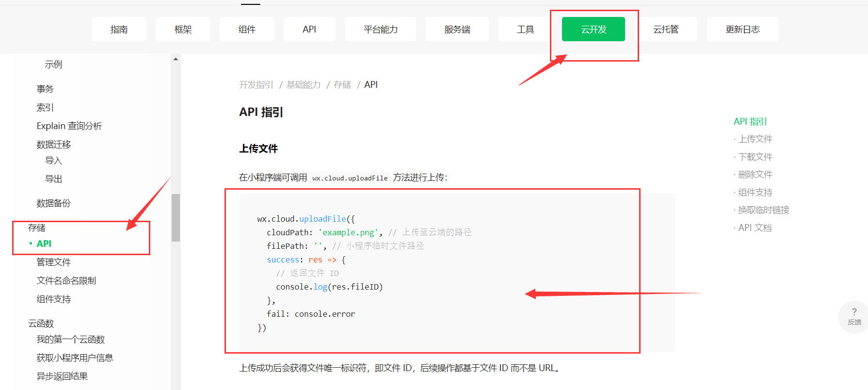Select the green 云开发 tab

coord(594,29)
